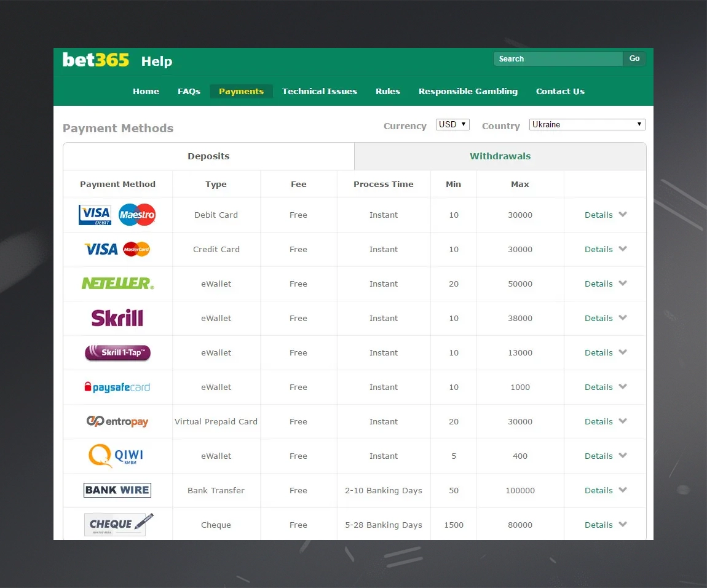Open the Responsible Gambling page
This screenshot has height=588, width=707.
tap(468, 91)
